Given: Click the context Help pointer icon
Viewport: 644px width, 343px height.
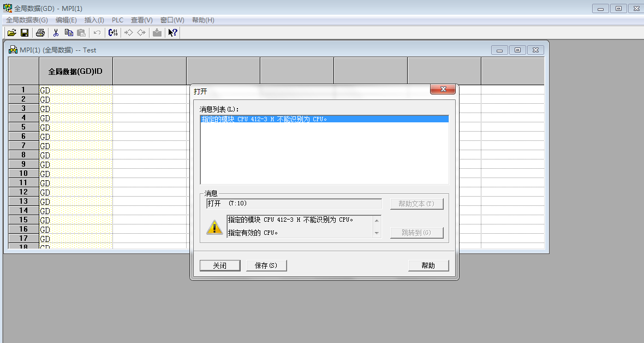Looking at the screenshot, I should tap(173, 32).
